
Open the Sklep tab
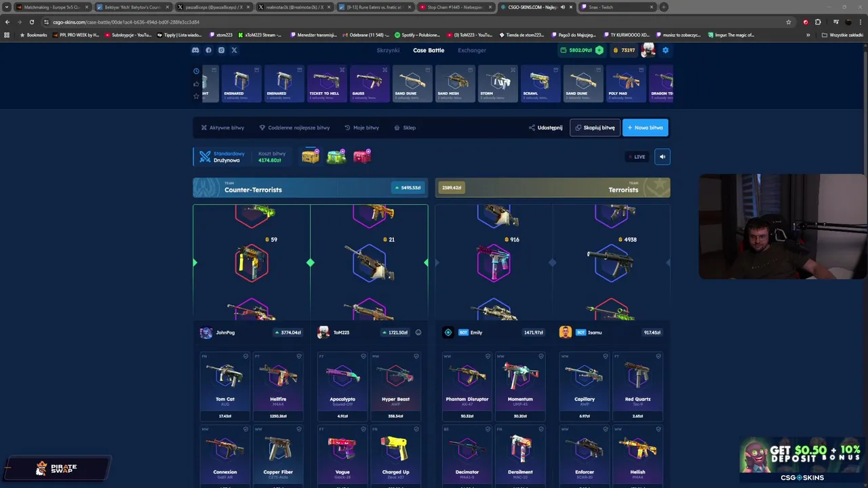pos(405,127)
